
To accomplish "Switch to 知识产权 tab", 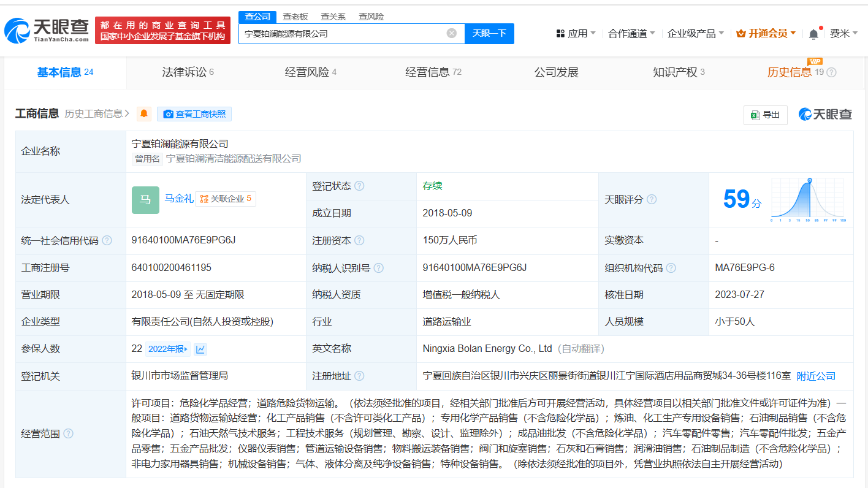I will click(x=679, y=72).
